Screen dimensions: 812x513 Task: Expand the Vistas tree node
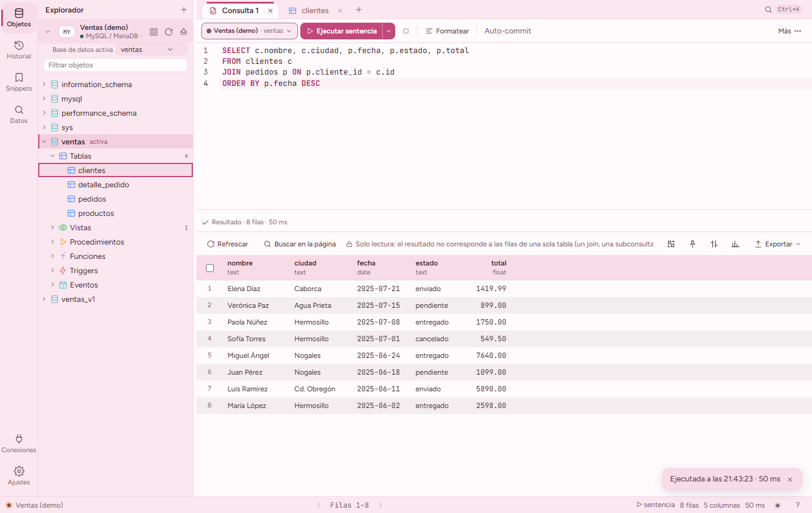(x=53, y=228)
